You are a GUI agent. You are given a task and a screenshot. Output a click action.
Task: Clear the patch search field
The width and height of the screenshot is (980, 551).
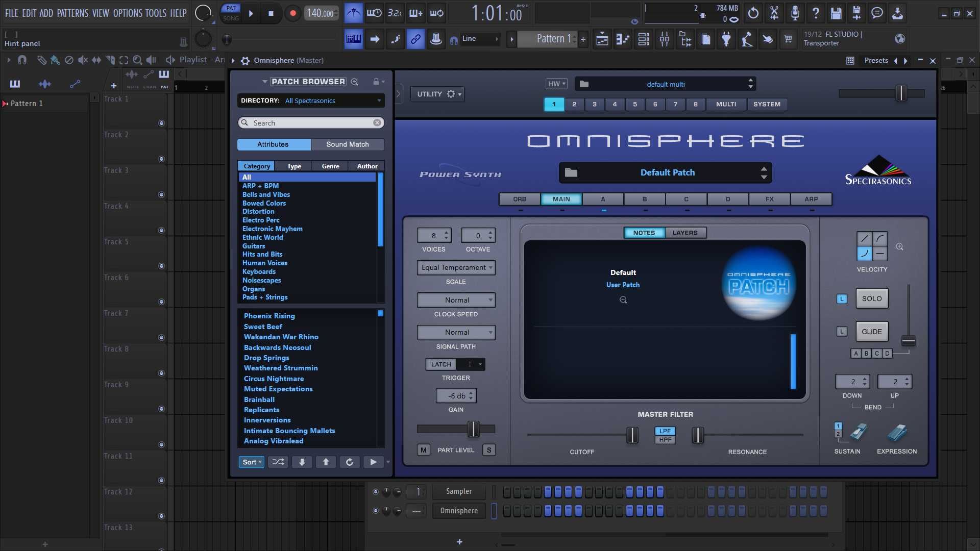click(377, 123)
